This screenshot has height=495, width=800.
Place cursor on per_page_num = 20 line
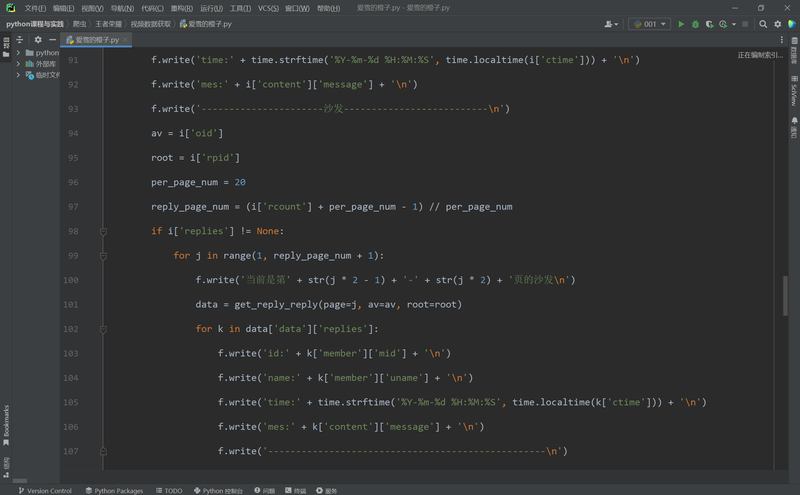(198, 182)
